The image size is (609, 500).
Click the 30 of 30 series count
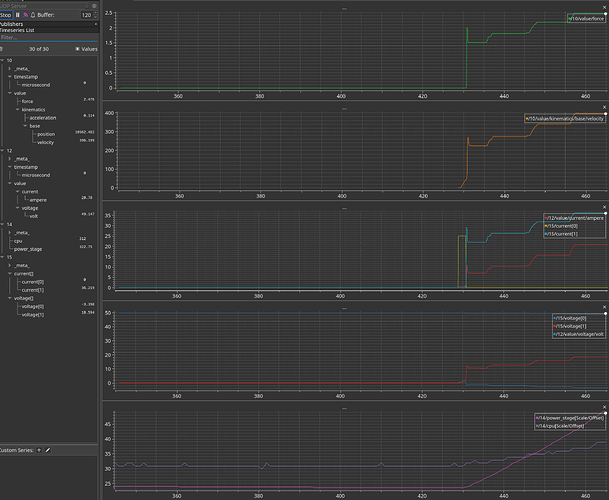coord(39,49)
